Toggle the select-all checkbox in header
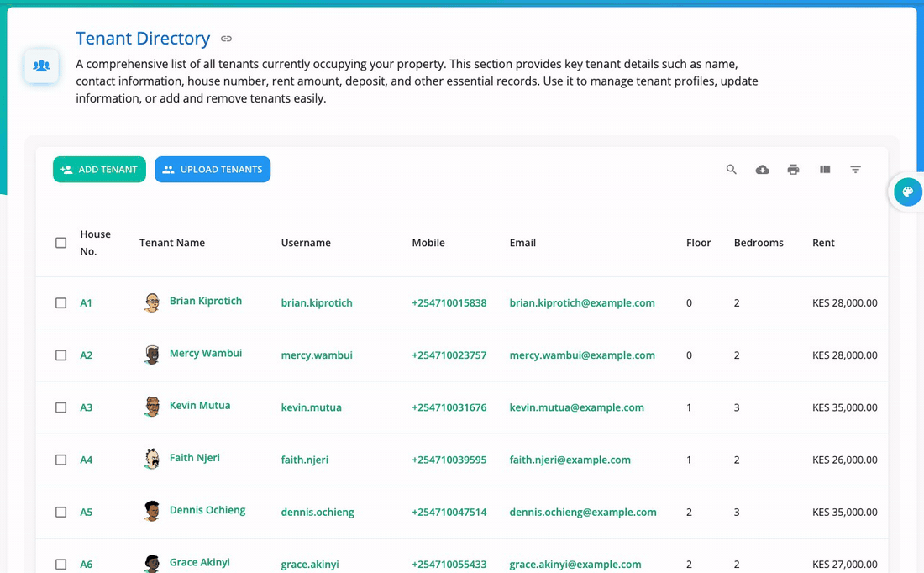Viewport: 924px width, 573px height. tap(60, 243)
